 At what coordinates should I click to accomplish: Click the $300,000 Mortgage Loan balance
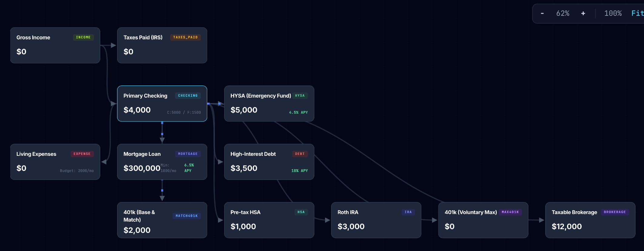click(142, 168)
